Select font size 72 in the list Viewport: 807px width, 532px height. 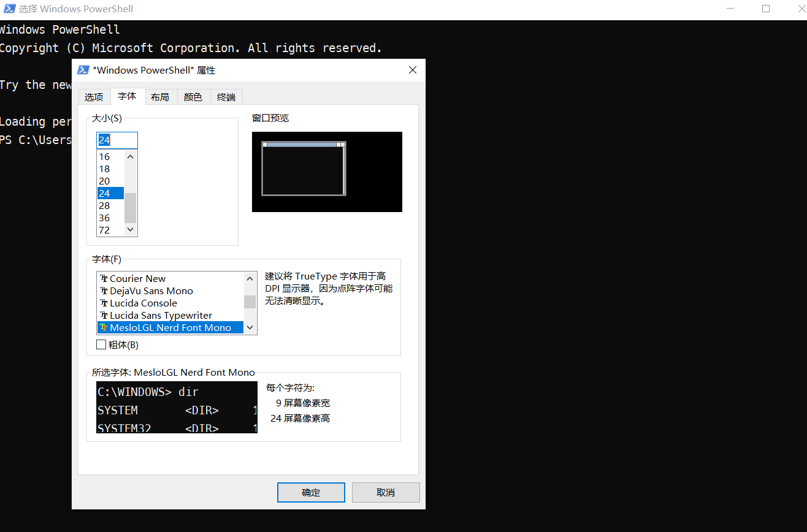(x=110, y=230)
